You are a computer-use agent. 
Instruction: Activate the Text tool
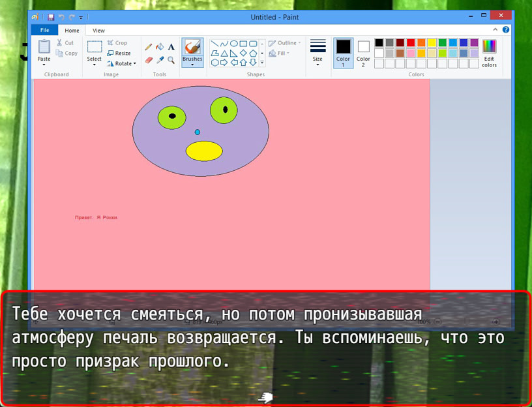(x=171, y=47)
